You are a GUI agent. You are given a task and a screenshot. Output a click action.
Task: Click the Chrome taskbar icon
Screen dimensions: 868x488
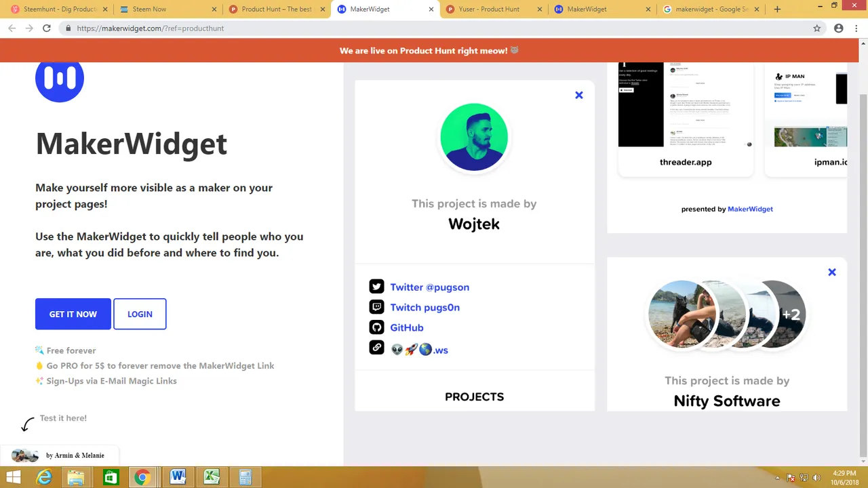[x=142, y=477]
